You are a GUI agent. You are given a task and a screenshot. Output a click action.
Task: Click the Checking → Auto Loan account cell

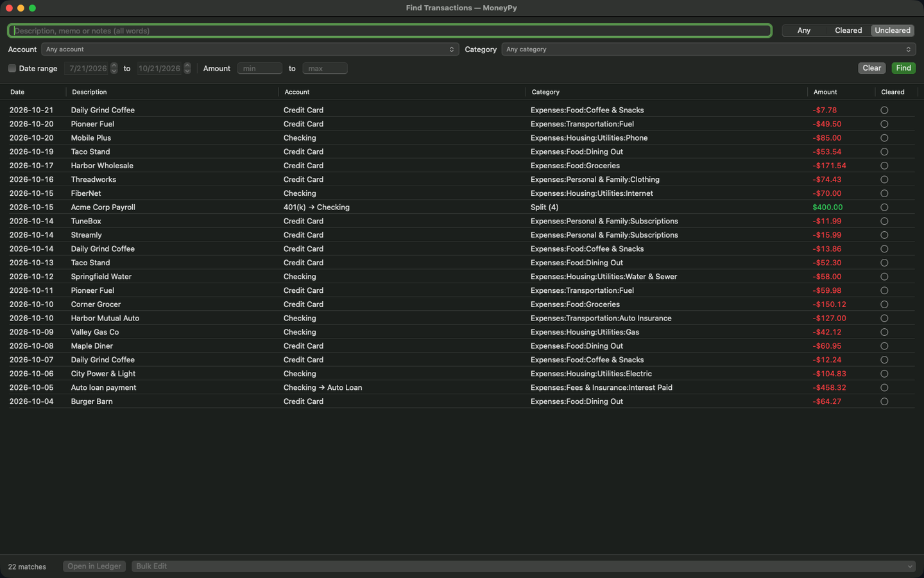click(323, 388)
